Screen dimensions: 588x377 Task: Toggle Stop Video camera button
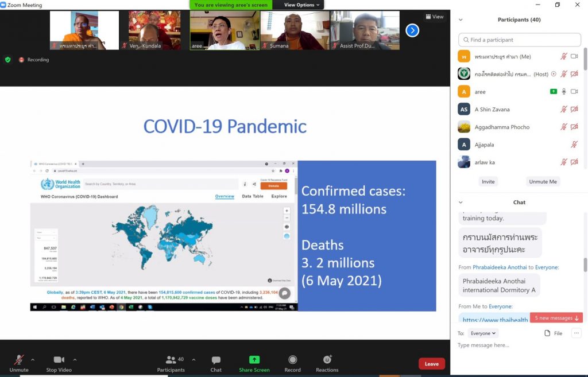point(59,360)
